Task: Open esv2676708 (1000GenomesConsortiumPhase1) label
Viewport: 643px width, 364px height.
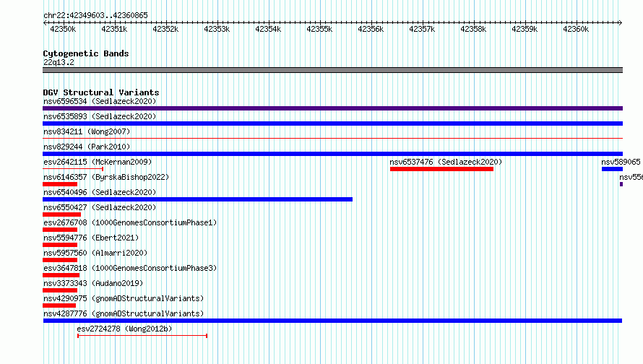Action: click(x=130, y=222)
